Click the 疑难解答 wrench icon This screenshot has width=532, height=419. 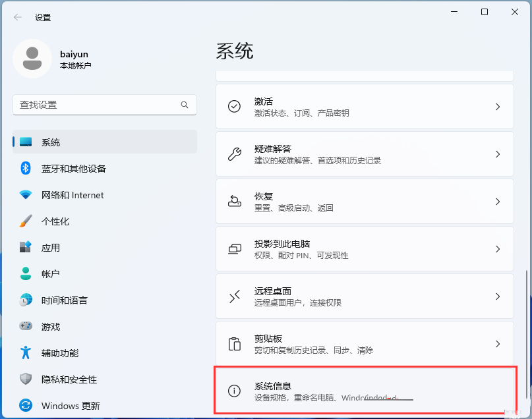click(x=234, y=154)
